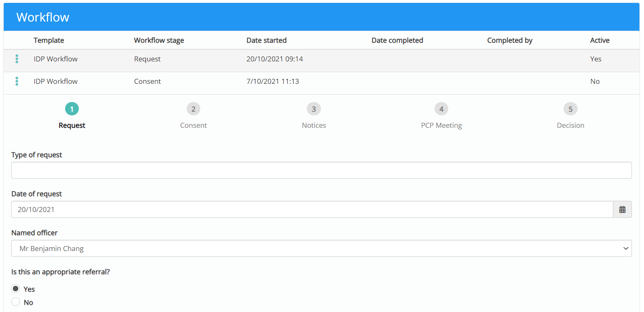Select the Notices step label
Viewport: 644px width, 312px height.
point(314,125)
